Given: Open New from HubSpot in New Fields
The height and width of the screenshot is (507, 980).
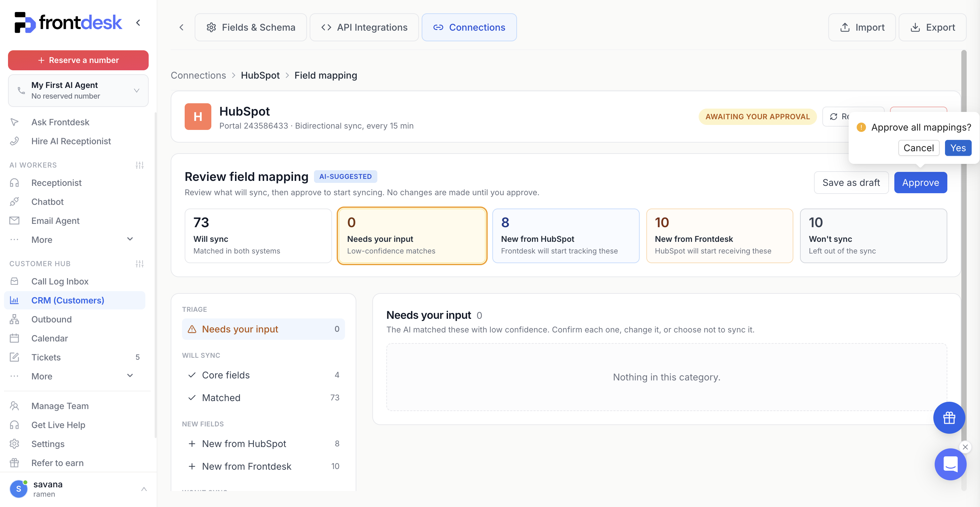Looking at the screenshot, I should click(x=263, y=443).
